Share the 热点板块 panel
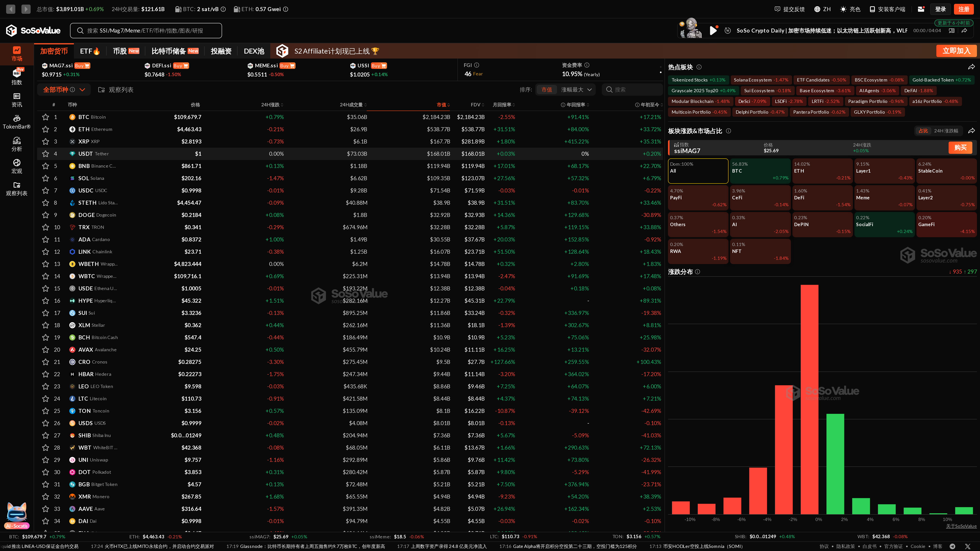 pyautogui.click(x=971, y=67)
